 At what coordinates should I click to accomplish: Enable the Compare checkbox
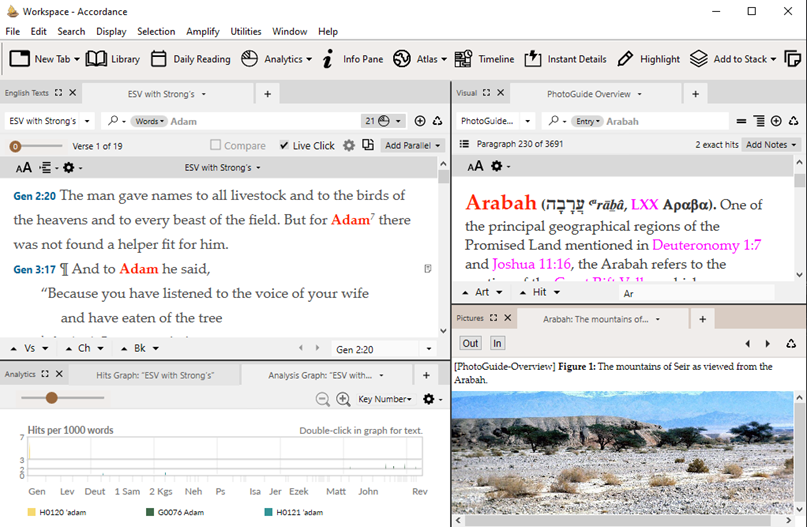[217, 146]
